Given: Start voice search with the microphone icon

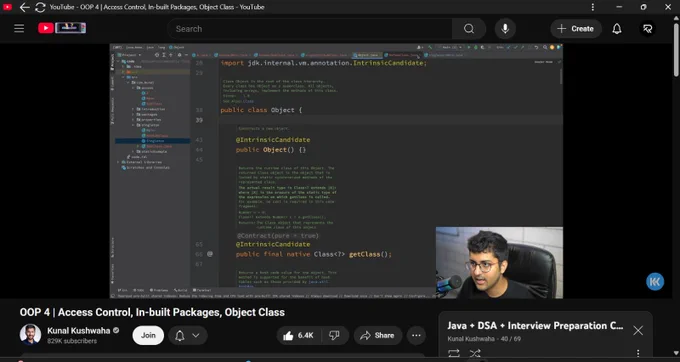Looking at the screenshot, I should 505,29.
